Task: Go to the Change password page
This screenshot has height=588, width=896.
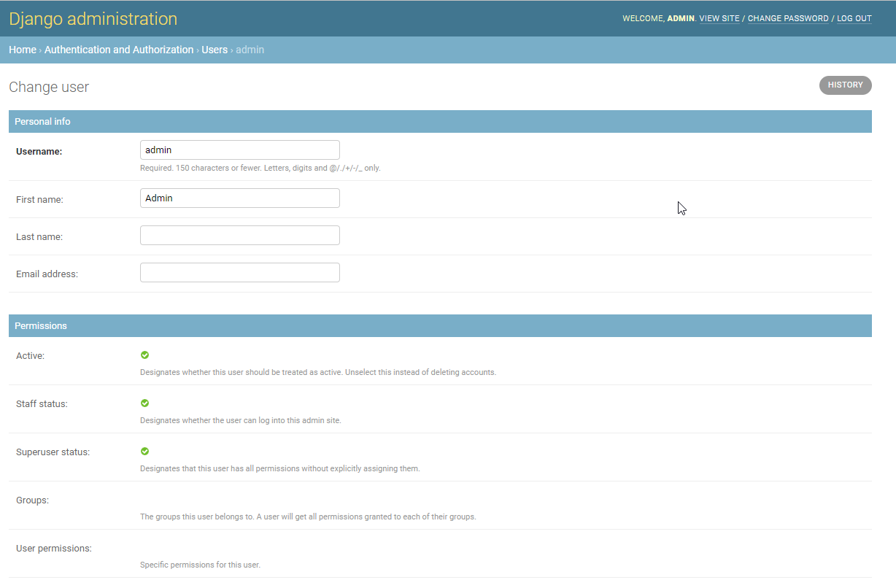Action: tap(788, 19)
